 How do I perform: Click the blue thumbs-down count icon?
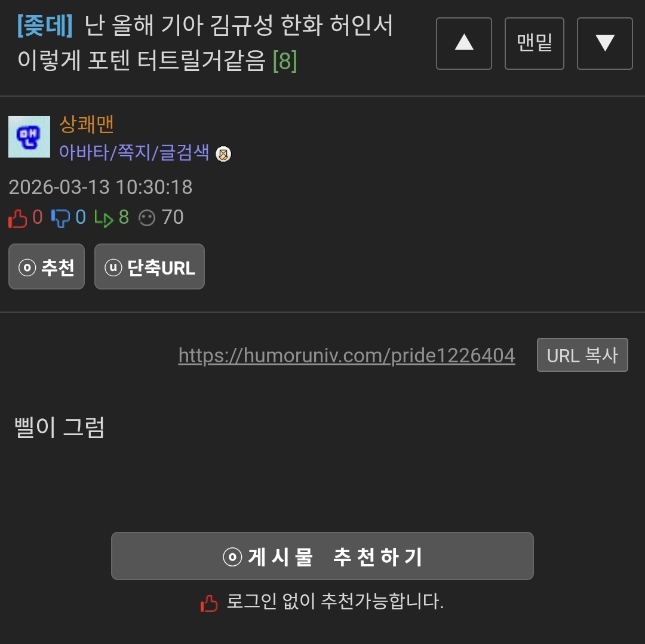60,218
